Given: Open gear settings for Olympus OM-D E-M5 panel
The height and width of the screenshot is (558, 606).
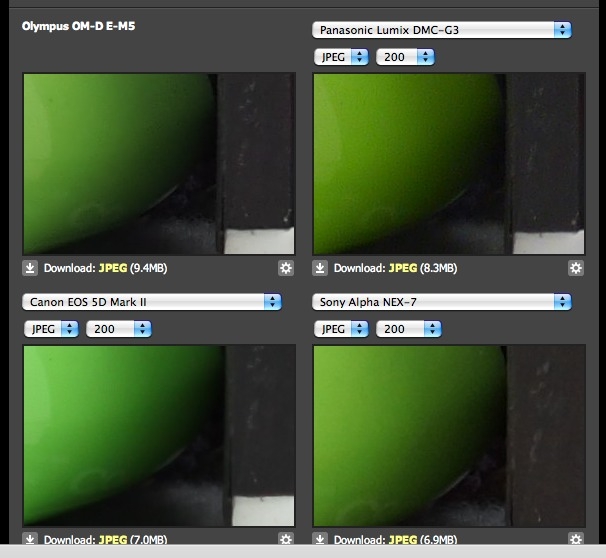Looking at the screenshot, I should [x=286, y=268].
